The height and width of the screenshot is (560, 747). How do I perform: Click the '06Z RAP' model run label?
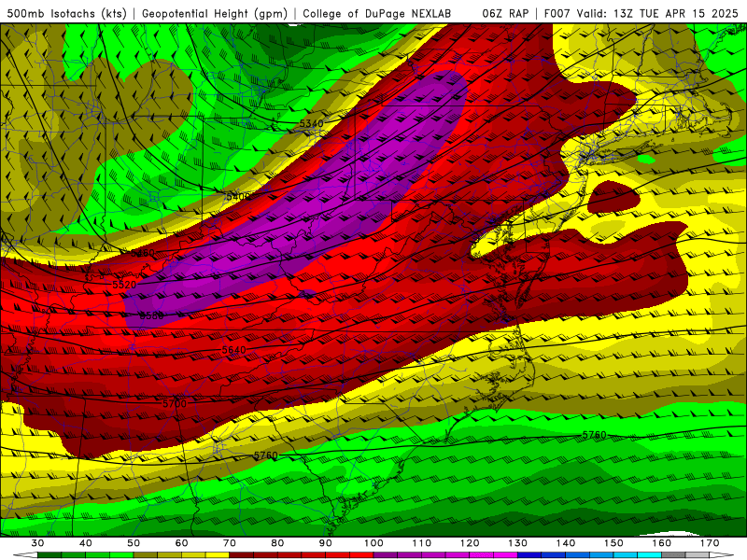coord(505,14)
